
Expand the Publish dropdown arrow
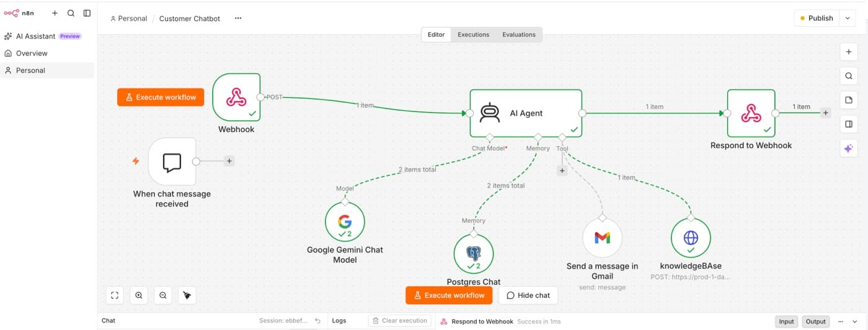pyautogui.click(x=848, y=18)
